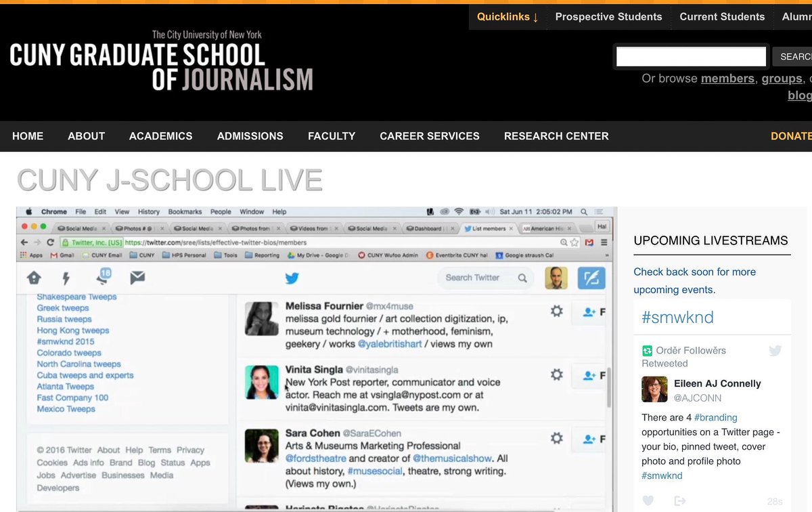The image size is (812, 512).
Task: Open the Cuba tweeps and experts list
Action: [85, 375]
